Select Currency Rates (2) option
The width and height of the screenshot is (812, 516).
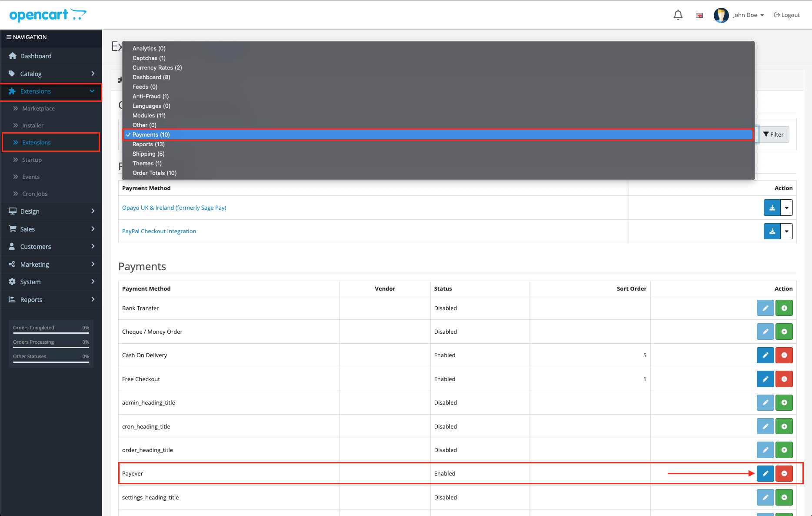point(438,67)
